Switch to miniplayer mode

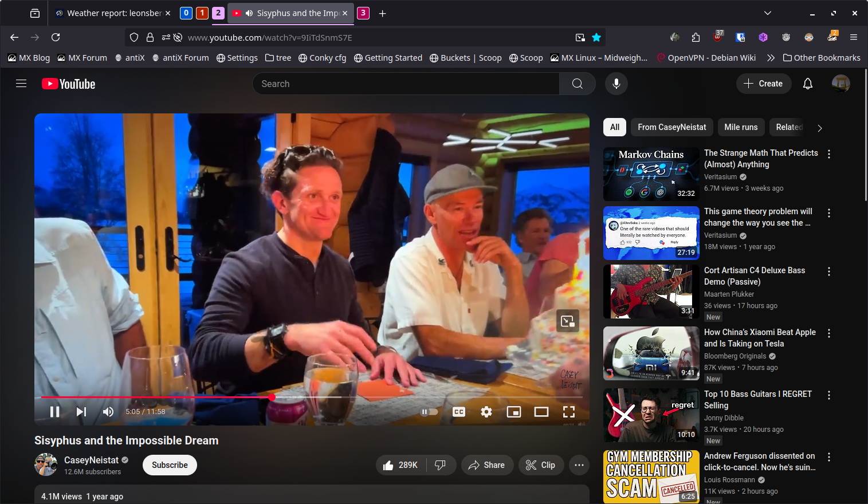coord(514,412)
